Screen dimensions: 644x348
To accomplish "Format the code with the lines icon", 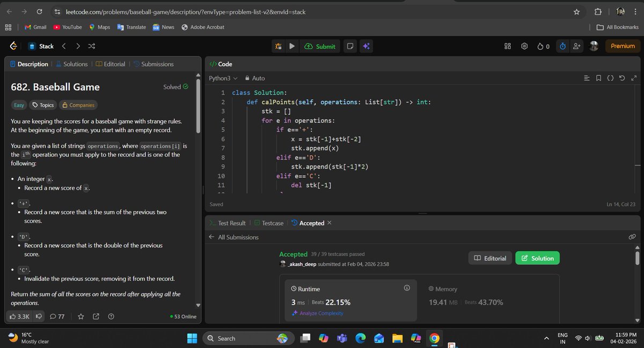I will tap(587, 78).
